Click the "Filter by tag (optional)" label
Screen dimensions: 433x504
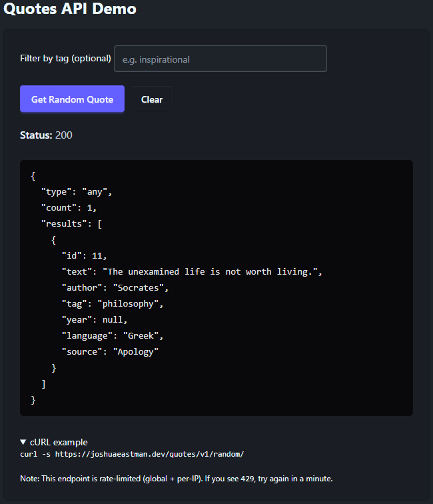(65, 59)
